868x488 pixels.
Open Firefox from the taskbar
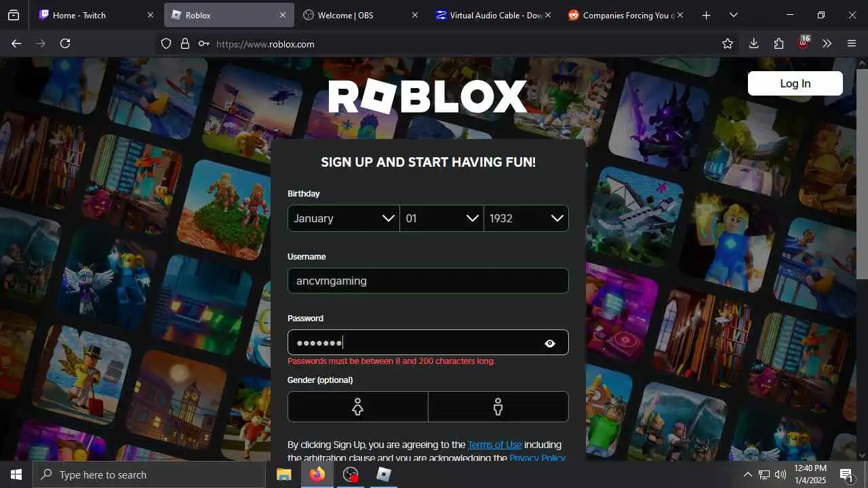317,474
